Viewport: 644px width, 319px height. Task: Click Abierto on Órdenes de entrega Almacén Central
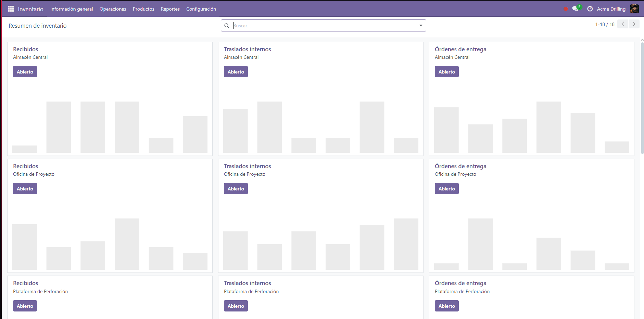pos(447,72)
